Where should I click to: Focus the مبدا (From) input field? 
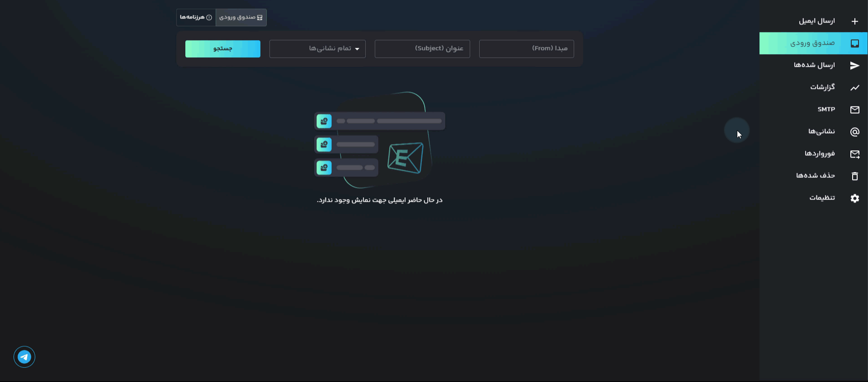(x=527, y=49)
